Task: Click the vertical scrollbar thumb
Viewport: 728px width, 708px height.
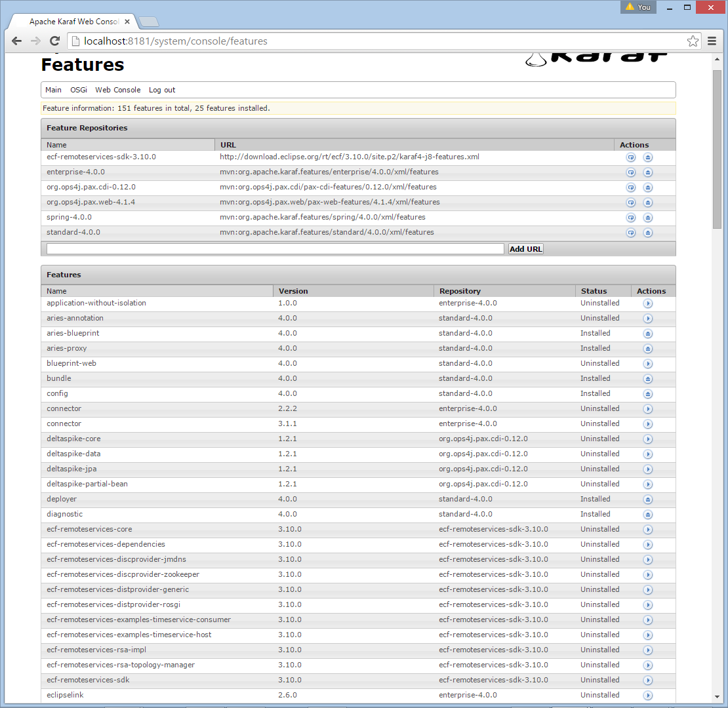Action: click(x=718, y=148)
